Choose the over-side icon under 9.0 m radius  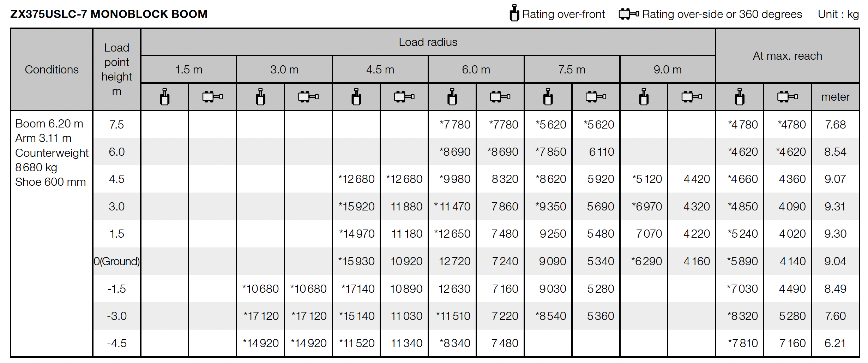coord(692,97)
